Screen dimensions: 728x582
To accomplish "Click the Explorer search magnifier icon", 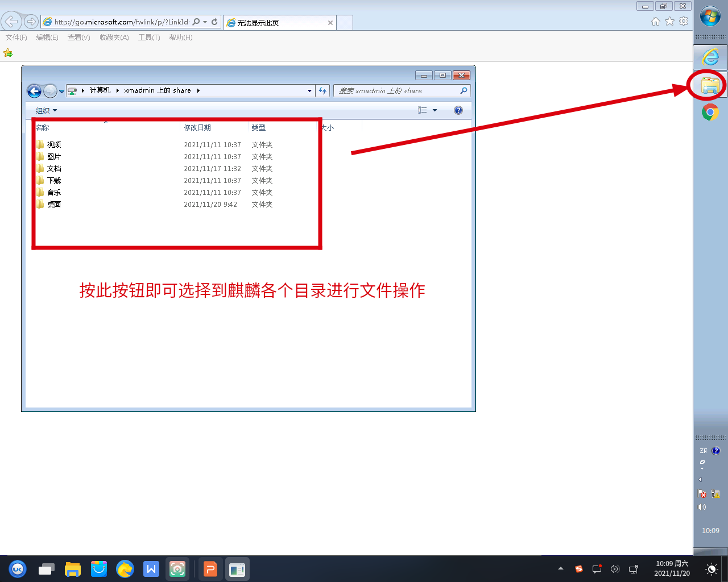I will coord(464,90).
